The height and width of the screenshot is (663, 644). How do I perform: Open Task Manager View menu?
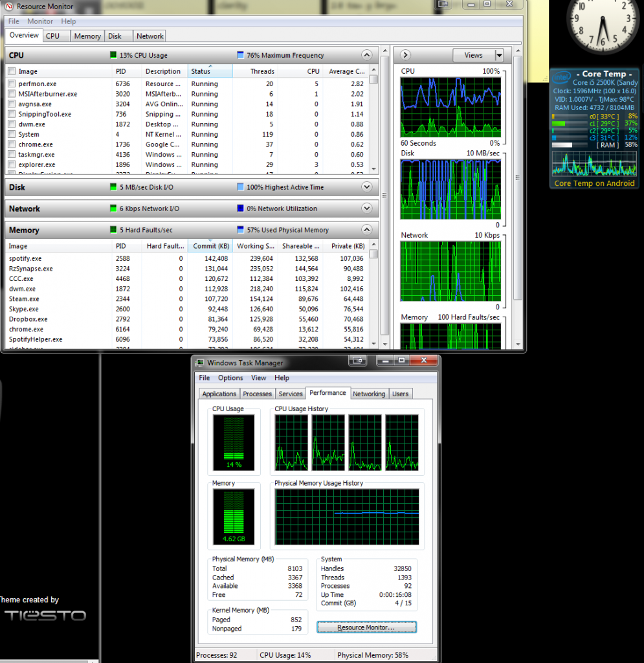coord(259,377)
